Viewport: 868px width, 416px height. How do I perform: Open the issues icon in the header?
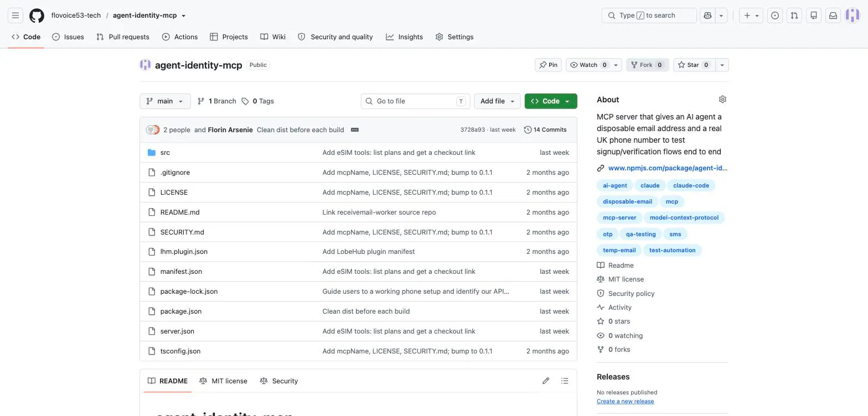tap(775, 15)
